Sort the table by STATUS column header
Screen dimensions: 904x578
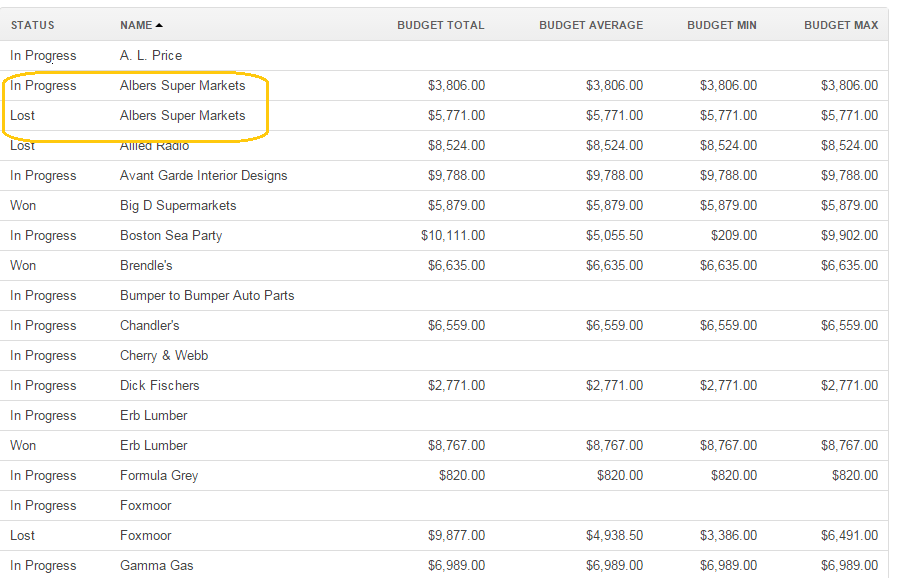pos(32,25)
